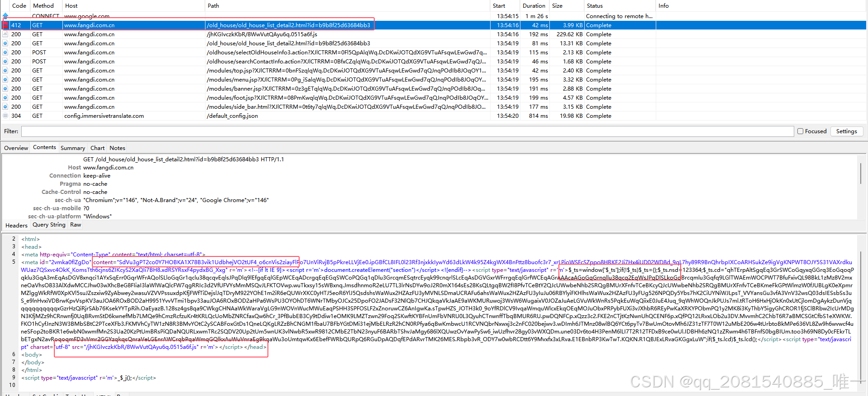Image resolution: width=868 pixels, height=396 pixels.
Task: Select the Headers request sub-tab
Action: point(16,225)
